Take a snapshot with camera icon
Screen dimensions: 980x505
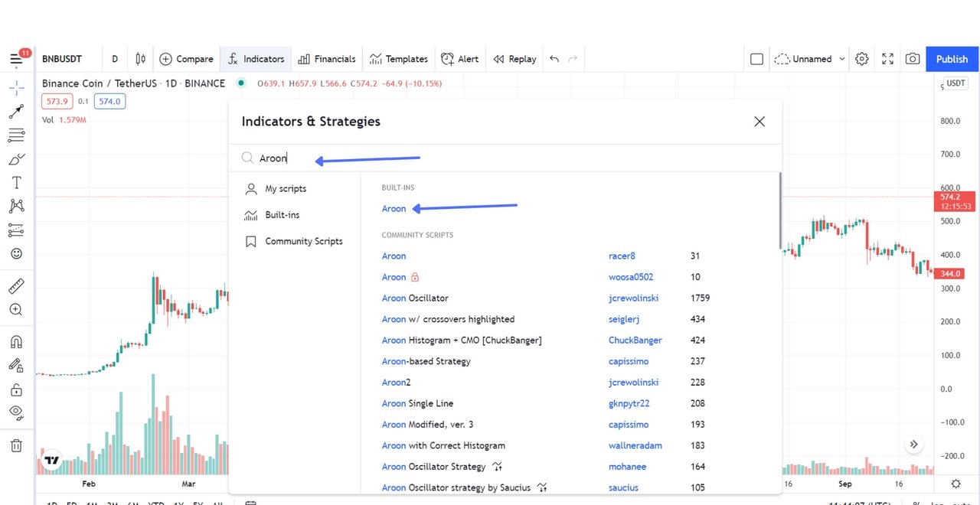913,59
